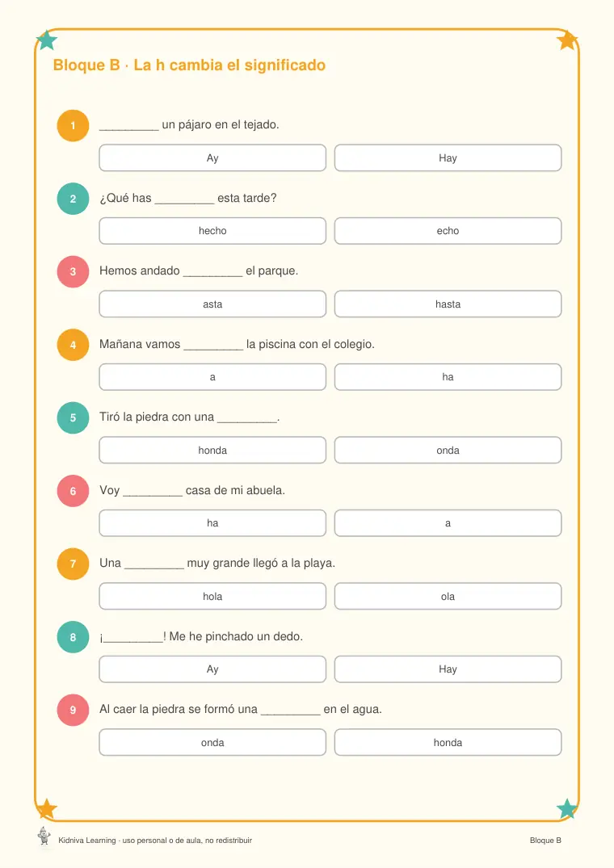This screenshot has width=614, height=868.
Task: Select the 'ola' answer option
Action: (448, 596)
